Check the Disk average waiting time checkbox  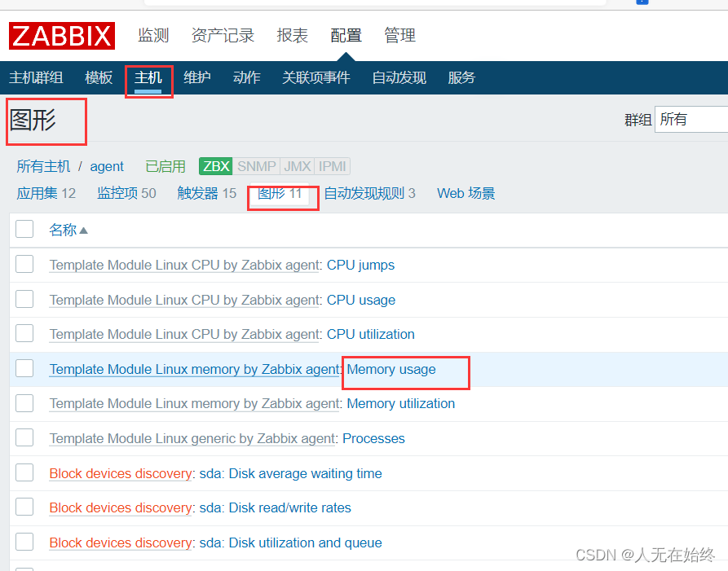(24, 472)
